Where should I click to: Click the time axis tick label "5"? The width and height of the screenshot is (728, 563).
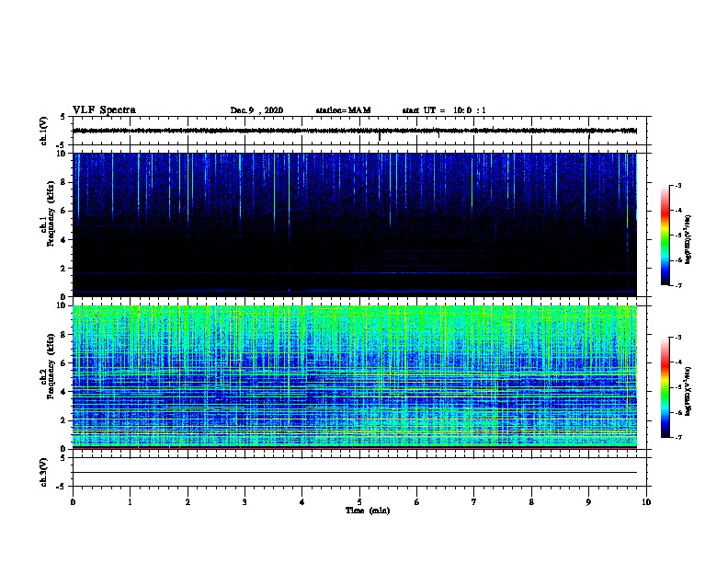pos(359,502)
